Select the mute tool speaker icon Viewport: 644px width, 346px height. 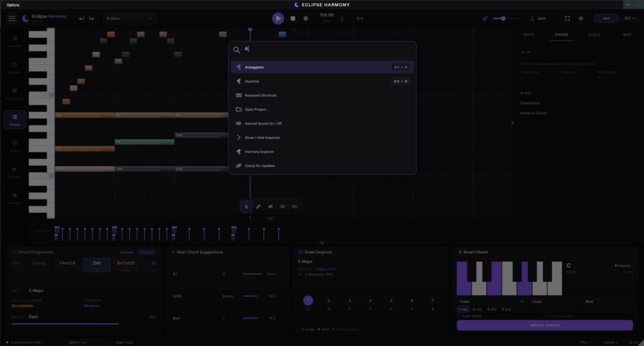point(295,206)
